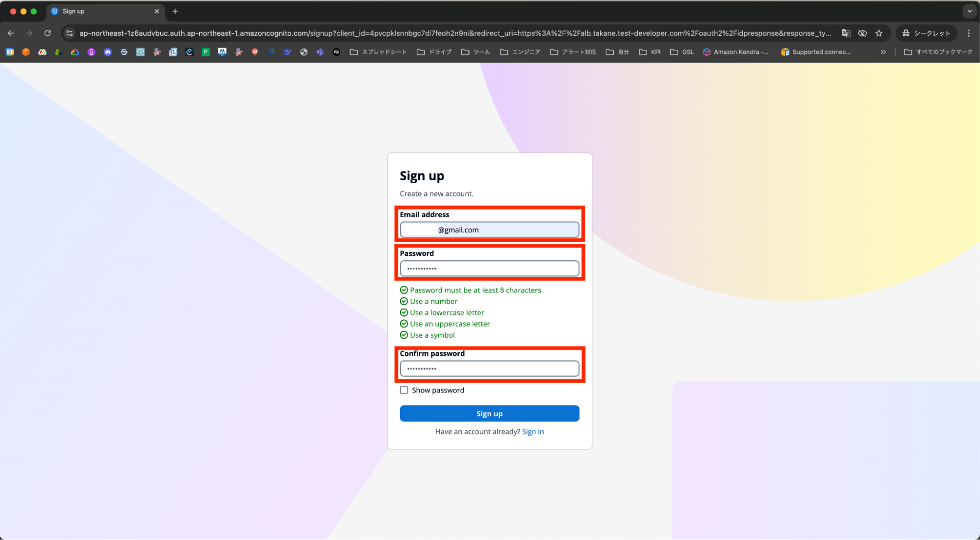Open the Google Cloud bookmark icon
The image size is (980, 540).
pos(75,52)
